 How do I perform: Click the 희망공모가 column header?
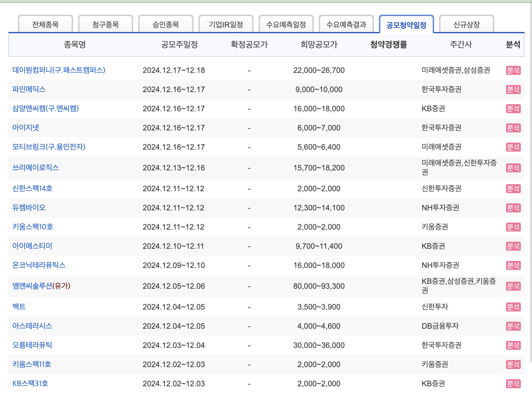(x=319, y=44)
